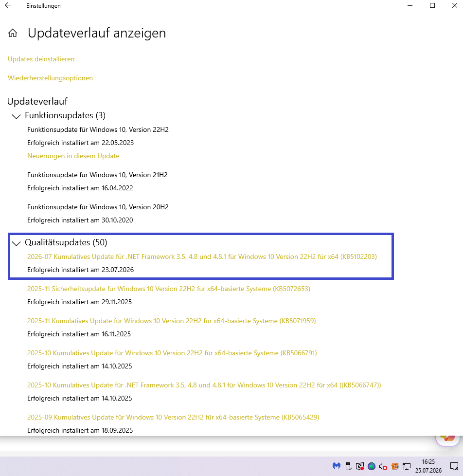This screenshot has height=476, width=463.
Task: Click Erfolgreich installiert am 23.07.2026
Action: click(80, 270)
